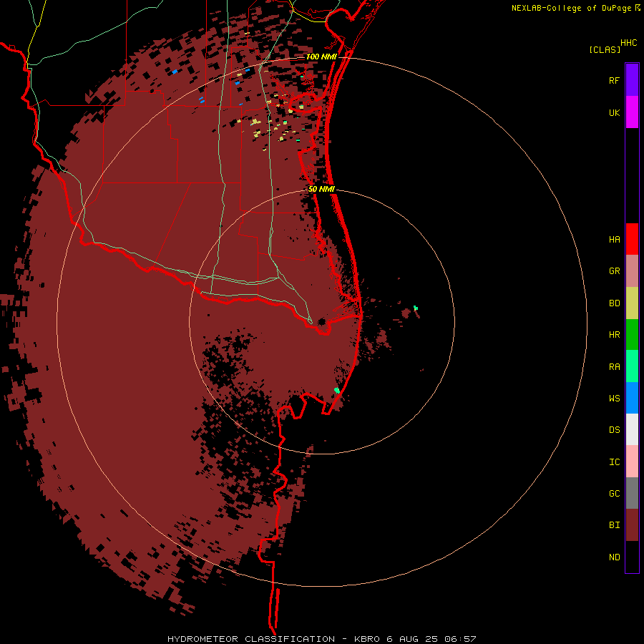Click the green RA echo on the southern coast
This screenshot has height=644, width=644.
(x=337, y=390)
